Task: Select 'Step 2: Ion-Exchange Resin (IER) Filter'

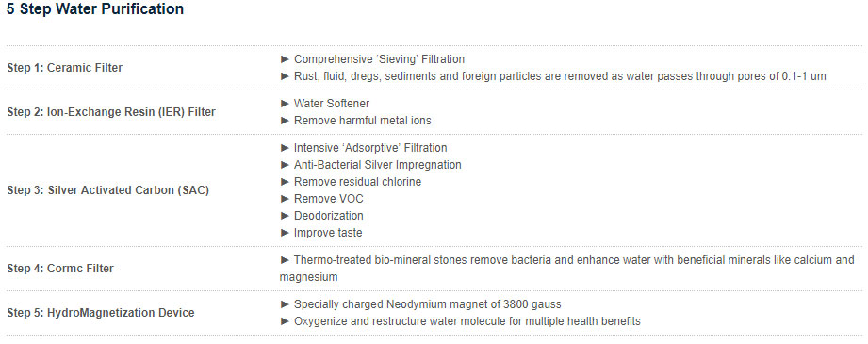Action: 111,112
